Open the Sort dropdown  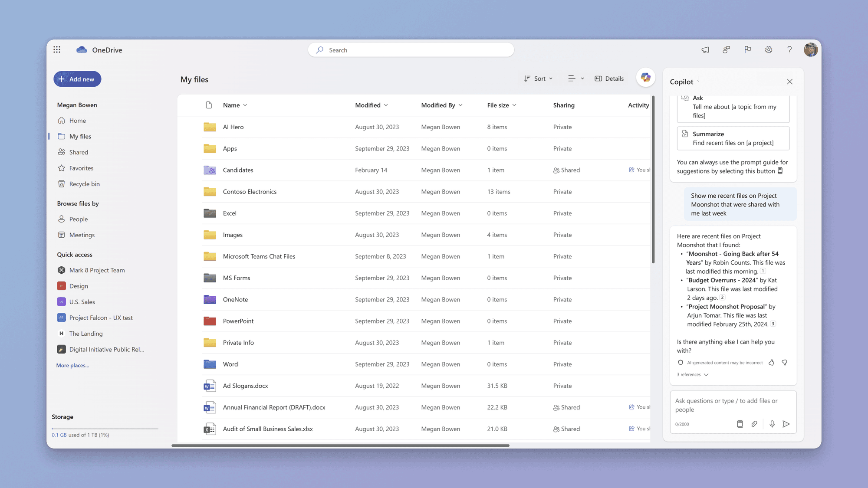tap(538, 79)
